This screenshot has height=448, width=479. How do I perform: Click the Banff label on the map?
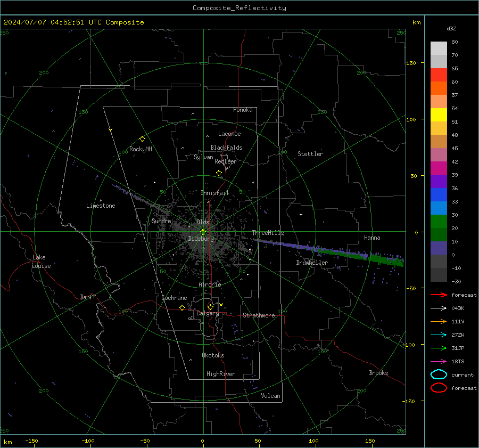coord(88,297)
